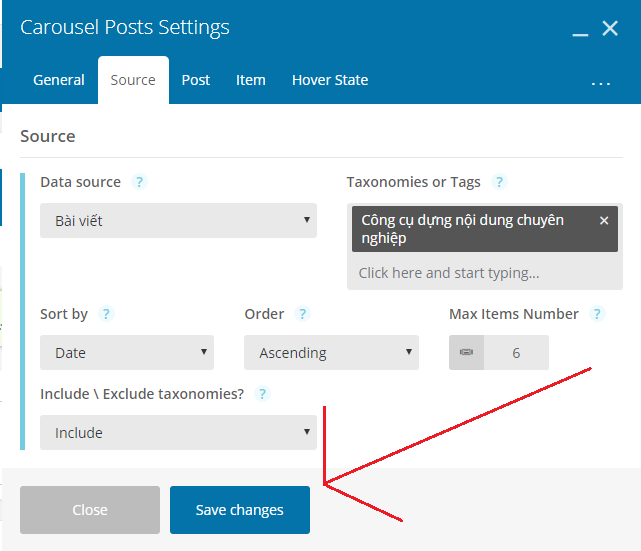The image size is (641, 551).
Task: Open the Data source dropdown 'Bài viết'
Action: click(178, 221)
